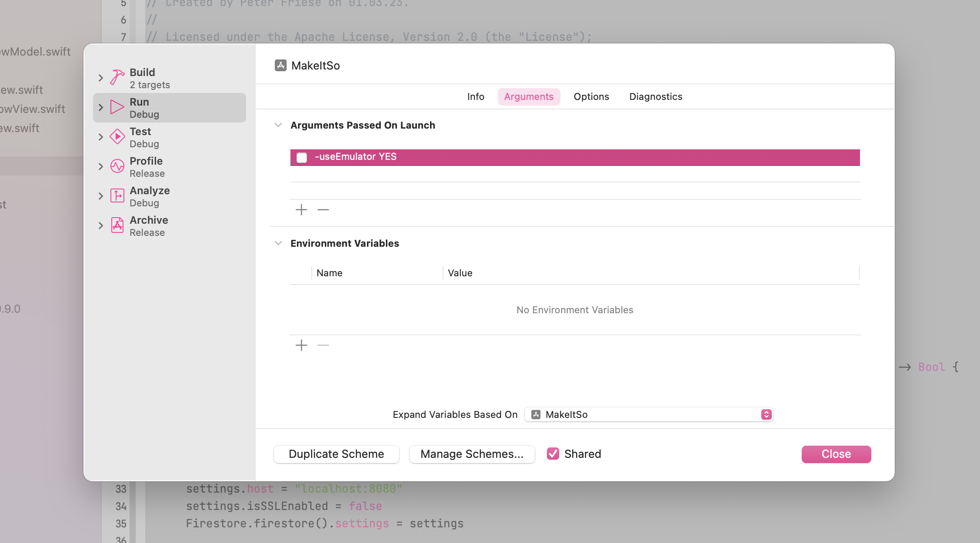Select the -useEmulator YES argument row
This screenshot has width=980, height=543.
click(565, 157)
